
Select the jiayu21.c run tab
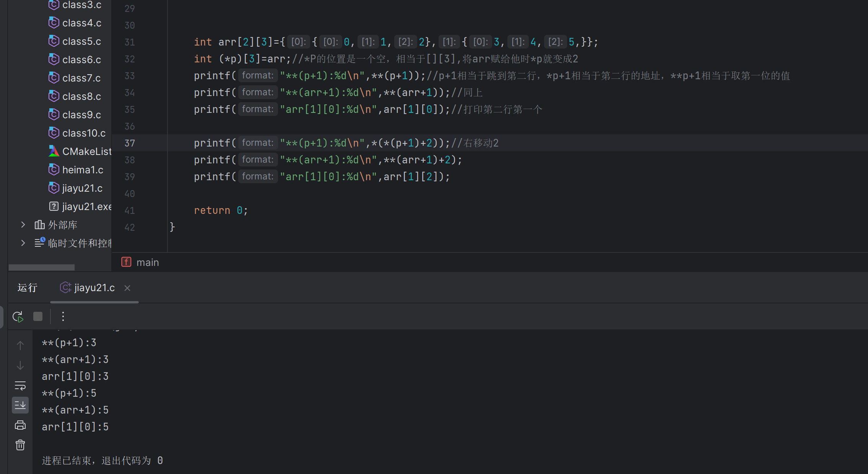(x=94, y=288)
